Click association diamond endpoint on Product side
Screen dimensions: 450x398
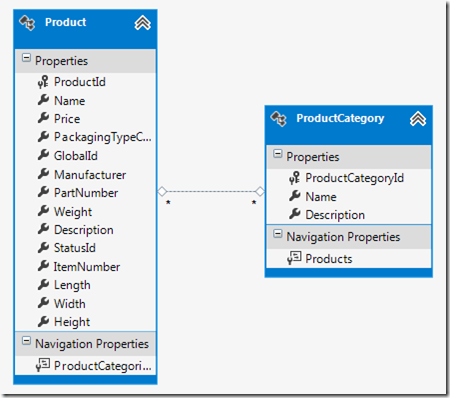point(162,191)
